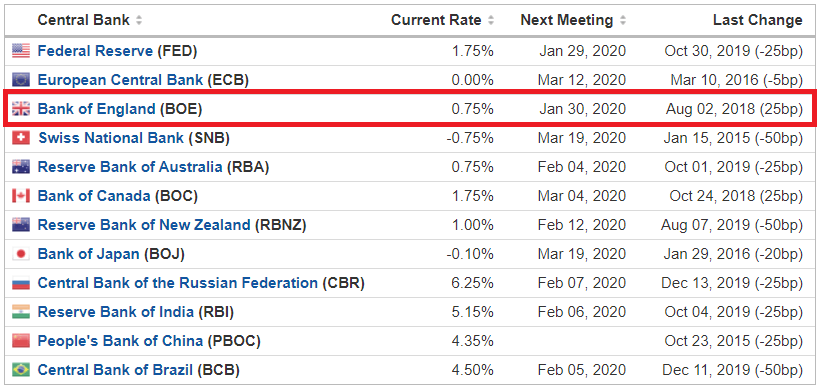The height and width of the screenshot is (390, 820).
Task: Open the Federal Reserve link
Action: point(95,51)
